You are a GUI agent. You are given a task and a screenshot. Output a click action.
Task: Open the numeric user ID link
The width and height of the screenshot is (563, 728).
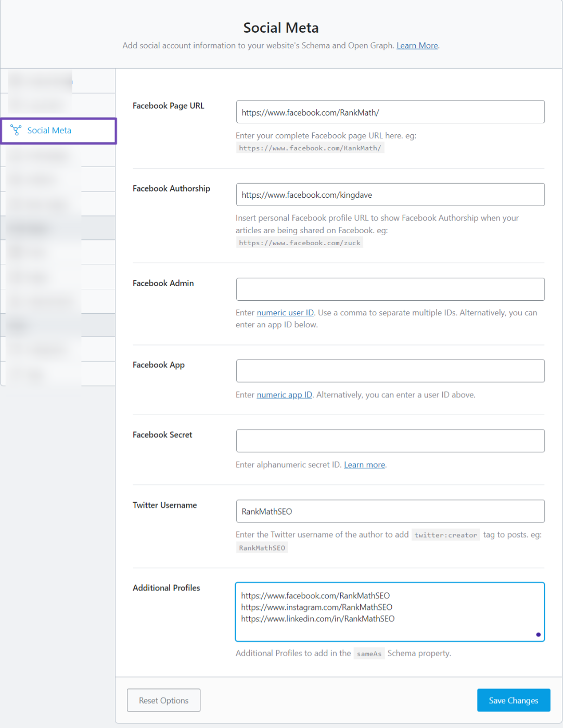(x=285, y=313)
